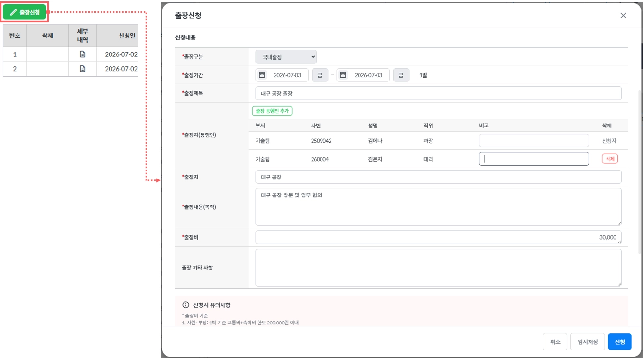Screen dimensions: 644x359
Task: Click the 출장내용(목적) text area
Action: [438, 207]
